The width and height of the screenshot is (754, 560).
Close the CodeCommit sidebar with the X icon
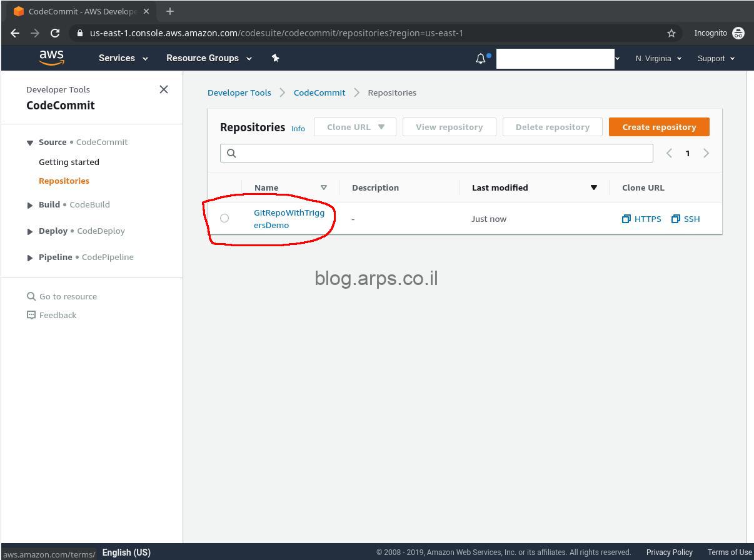pyautogui.click(x=164, y=89)
